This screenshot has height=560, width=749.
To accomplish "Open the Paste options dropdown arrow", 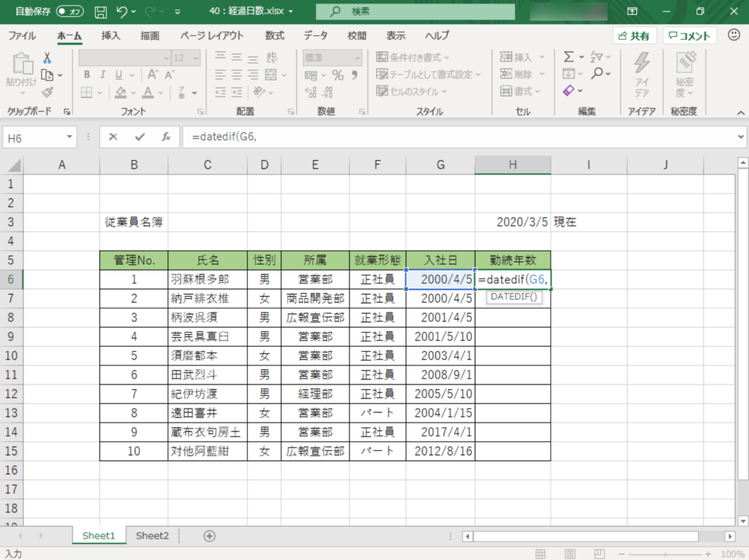I will pos(21,92).
